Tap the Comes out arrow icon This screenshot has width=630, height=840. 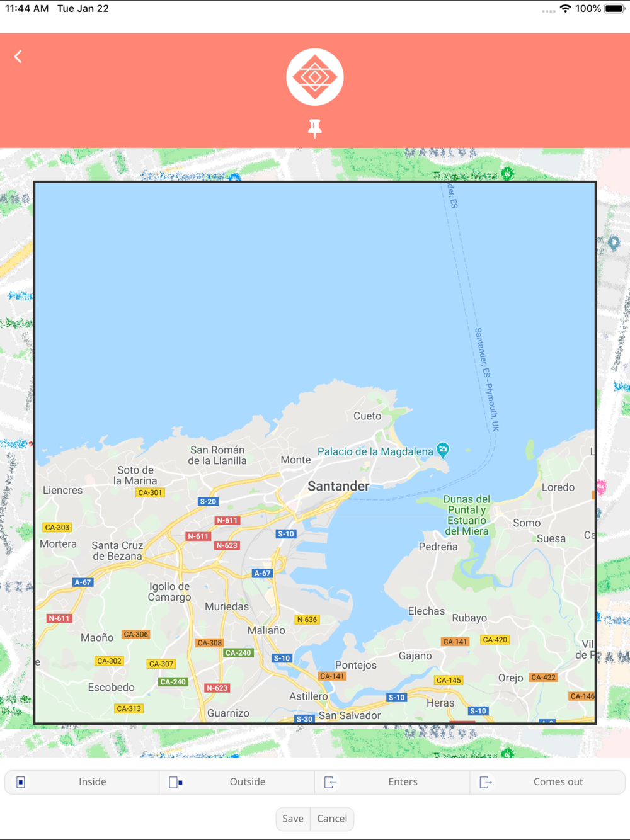click(x=486, y=782)
